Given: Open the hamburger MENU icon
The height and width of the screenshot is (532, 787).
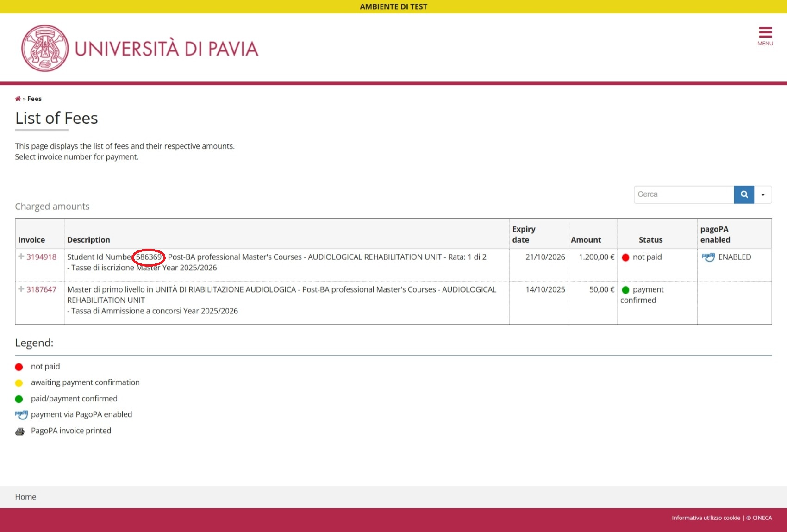Looking at the screenshot, I should [765, 36].
